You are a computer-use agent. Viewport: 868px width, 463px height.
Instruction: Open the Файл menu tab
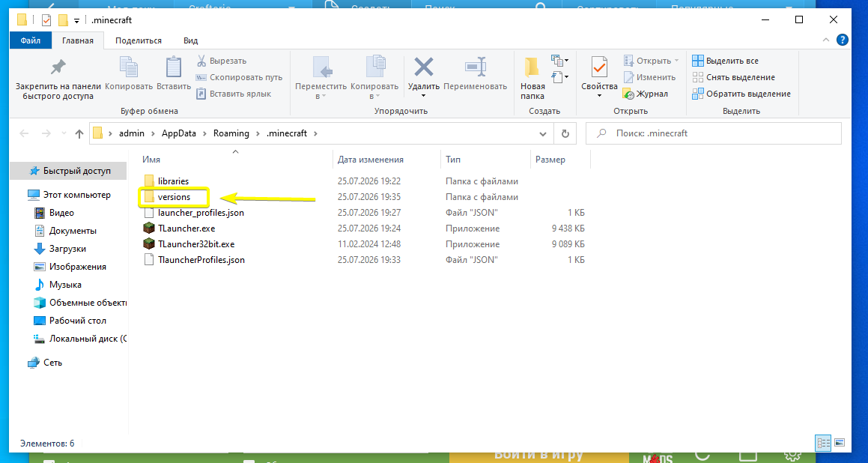[31, 40]
